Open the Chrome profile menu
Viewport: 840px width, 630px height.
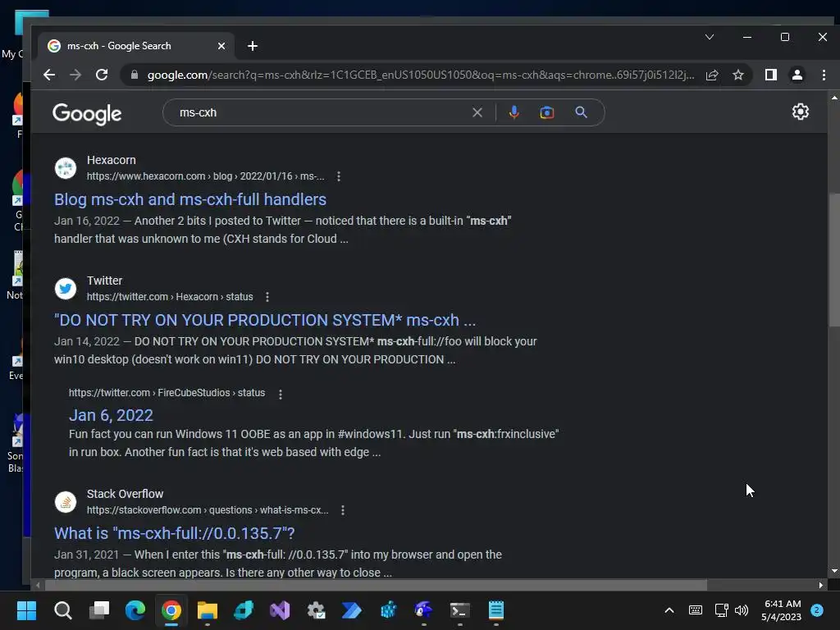point(797,75)
